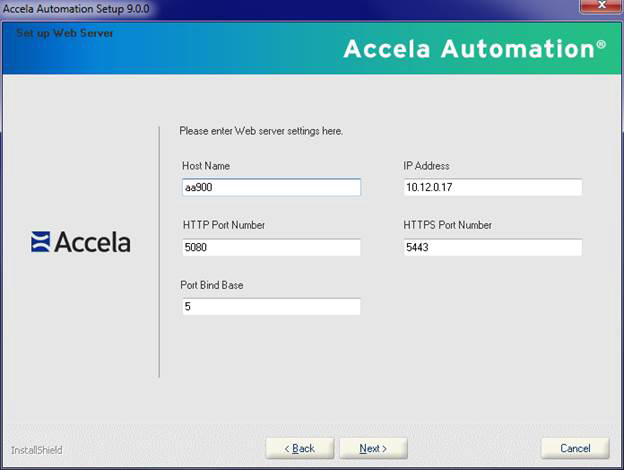This screenshot has height=470, width=624.
Task: Go back with the Back button
Action: [299, 448]
